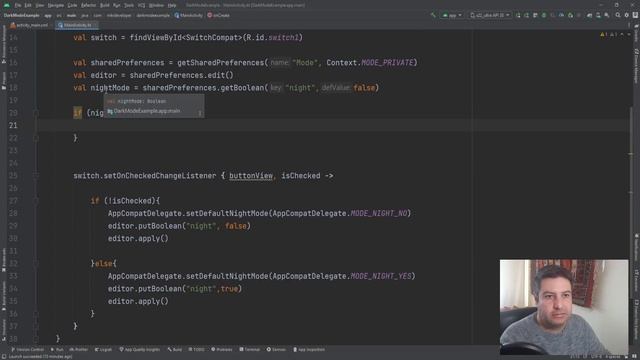Open the Build menu
The image size is (640, 360).
click(x=105, y=5)
